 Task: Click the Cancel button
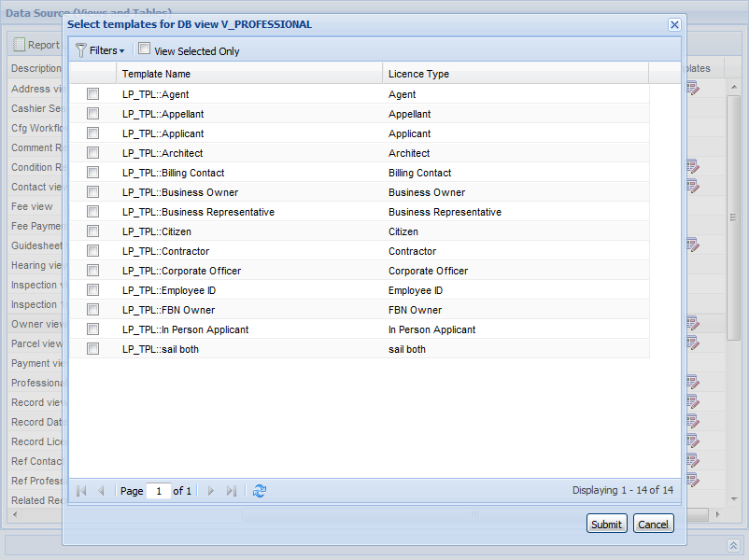(x=653, y=525)
